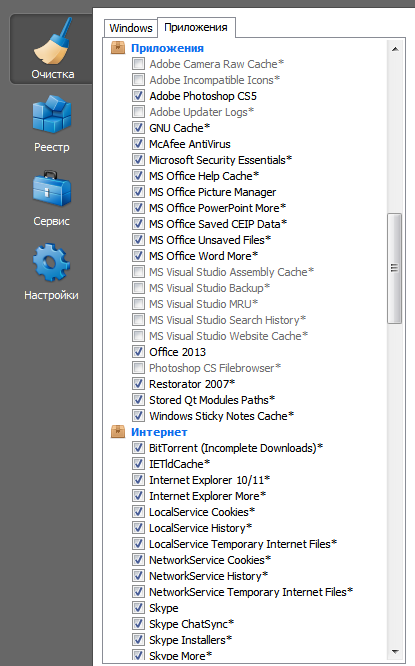
Task: Open the Сервис tools section
Action: (x=52, y=198)
